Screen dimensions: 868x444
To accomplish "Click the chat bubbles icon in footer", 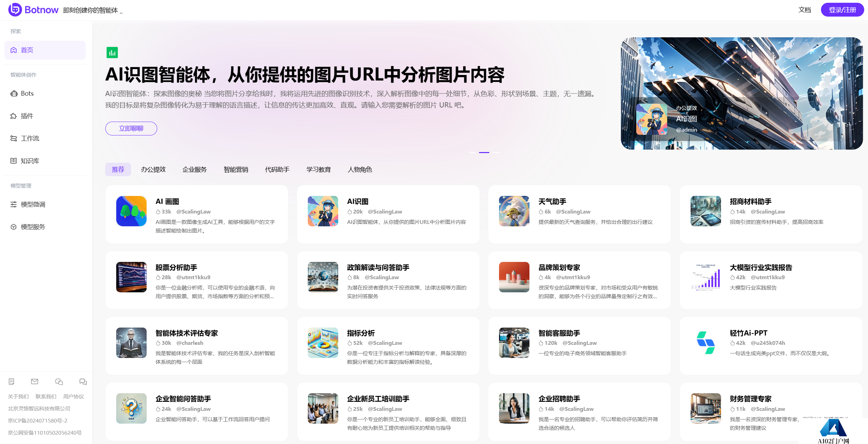I will coord(83,381).
